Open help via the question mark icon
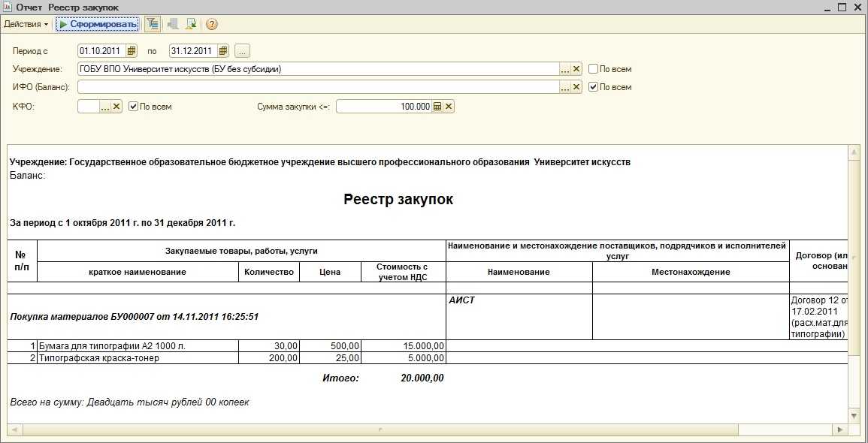The image size is (868, 443). 211,24
